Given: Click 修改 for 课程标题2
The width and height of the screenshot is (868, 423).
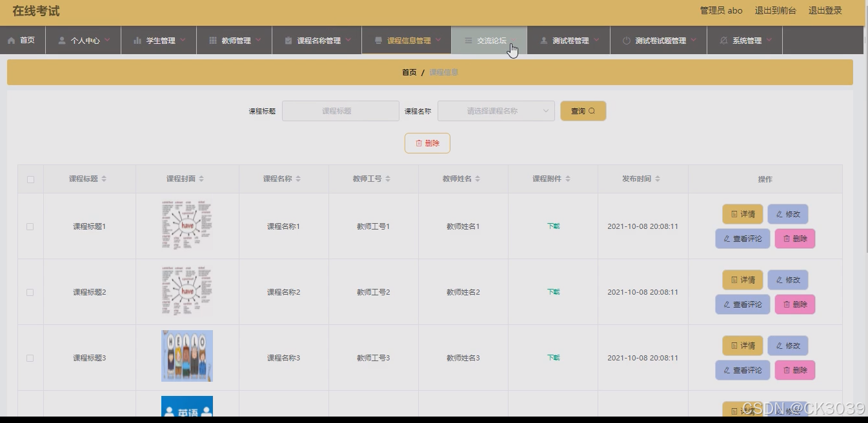Looking at the screenshot, I should tap(788, 280).
